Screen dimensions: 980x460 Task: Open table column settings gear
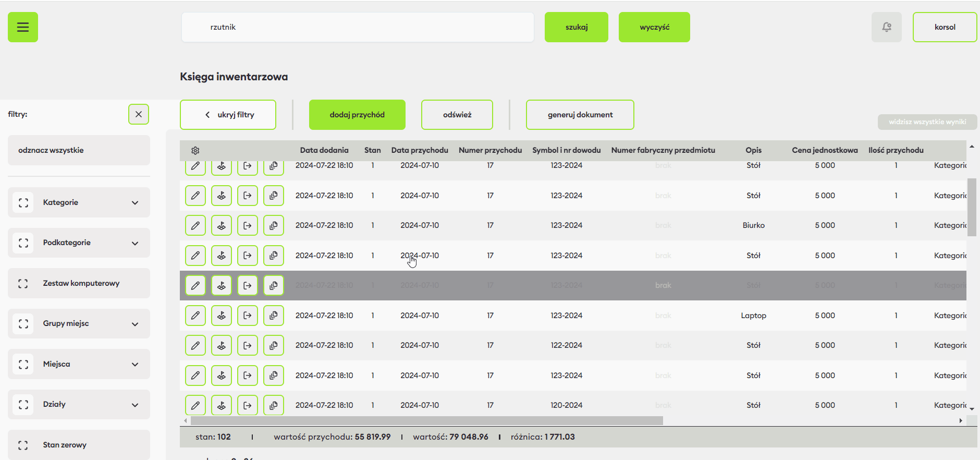pos(195,151)
